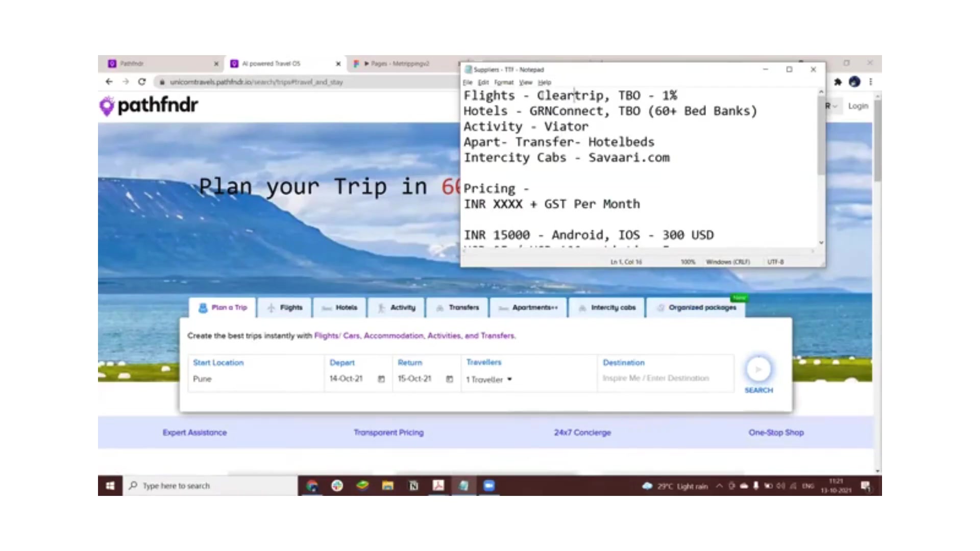Click Notepad scroll-down arrow
This screenshot has width=980, height=551.
pyautogui.click(x=821, y=243)
